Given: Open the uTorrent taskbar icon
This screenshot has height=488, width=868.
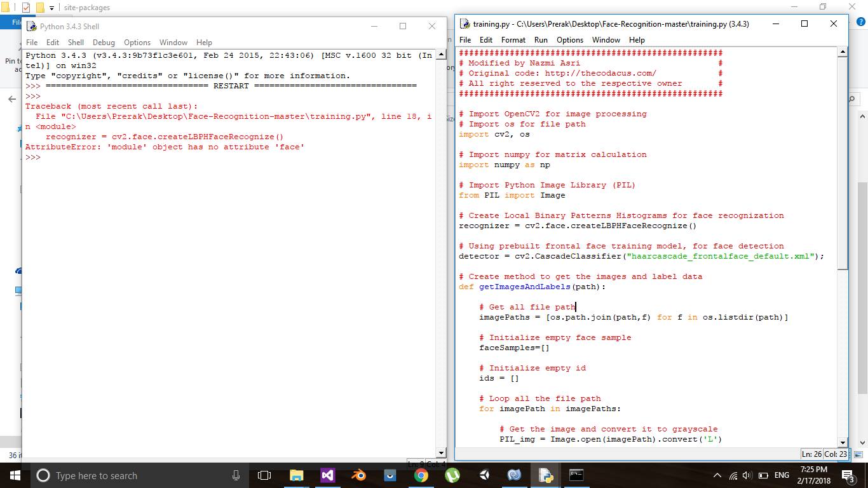Looking at the screenshot, I should 452,475.
